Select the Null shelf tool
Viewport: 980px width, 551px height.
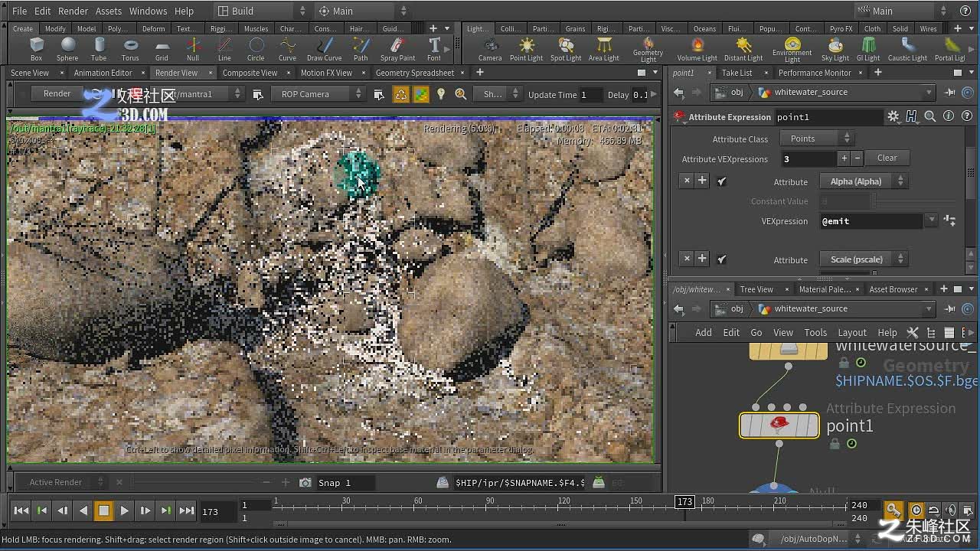click(x=193, y=49)
